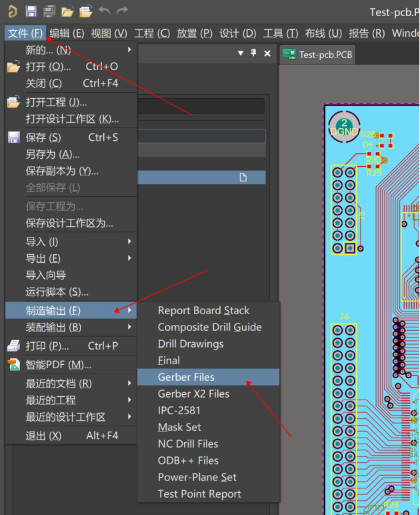
Task: Select Report Board Stack in the submenu
Action: 209,310
